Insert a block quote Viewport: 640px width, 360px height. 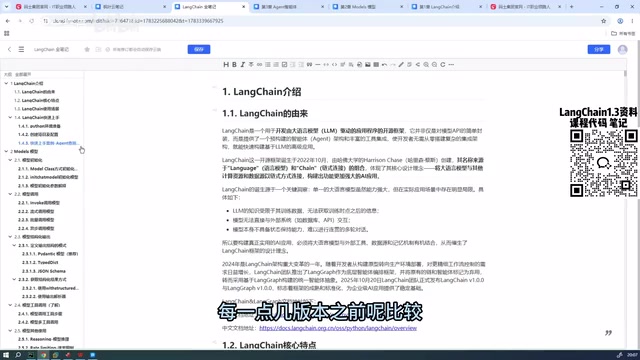(309, 64)
